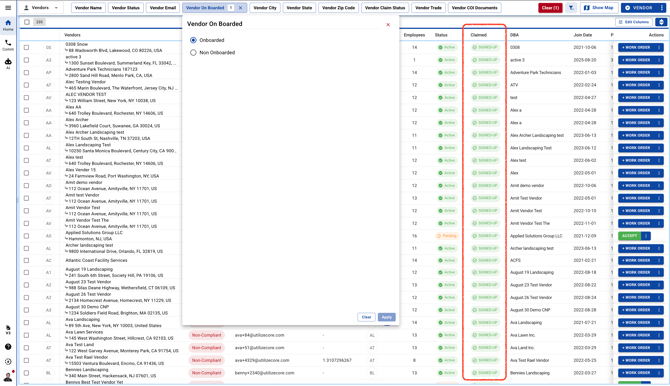Image resolution: width=670 pixels, height=386 pixels.
Task: Open the AI robot icon in sidebar
Action: [8, 63]
